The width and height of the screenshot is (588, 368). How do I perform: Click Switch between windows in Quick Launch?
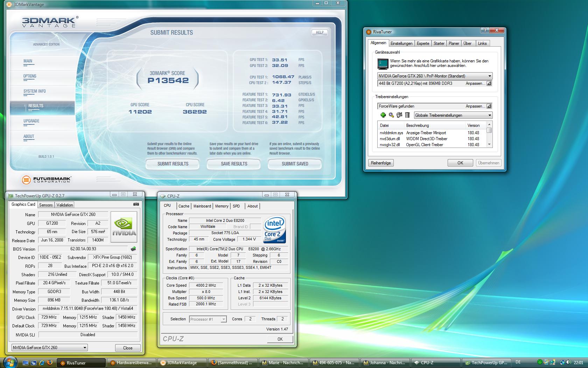click(x=34, y=363)
